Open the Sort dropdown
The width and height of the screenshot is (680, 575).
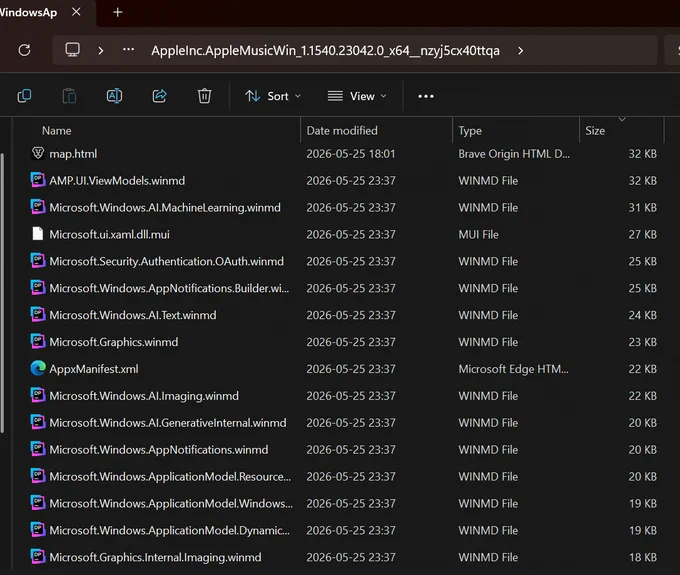tap(273, 96)
